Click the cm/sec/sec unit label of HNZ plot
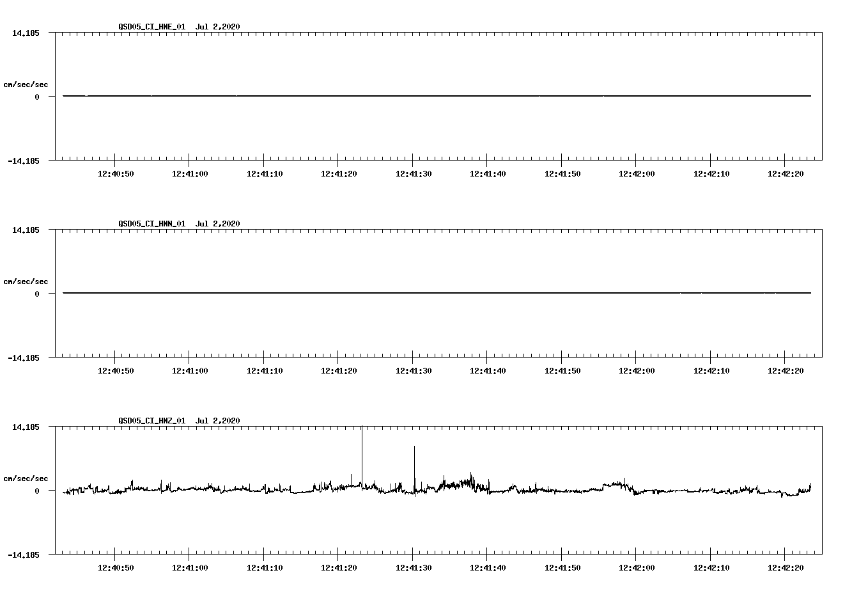Screen dimensions: 868x591 [x=26, y=478]
